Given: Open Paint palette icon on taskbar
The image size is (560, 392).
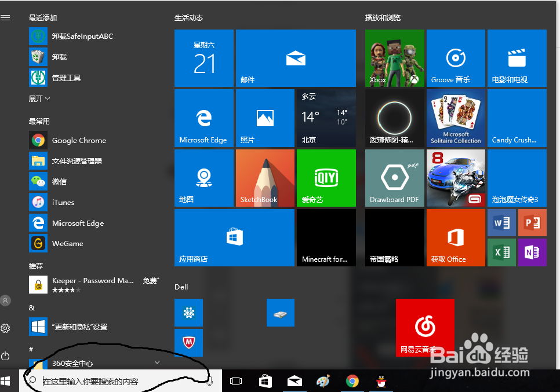Looking at the screenshot, I should 323,381.
